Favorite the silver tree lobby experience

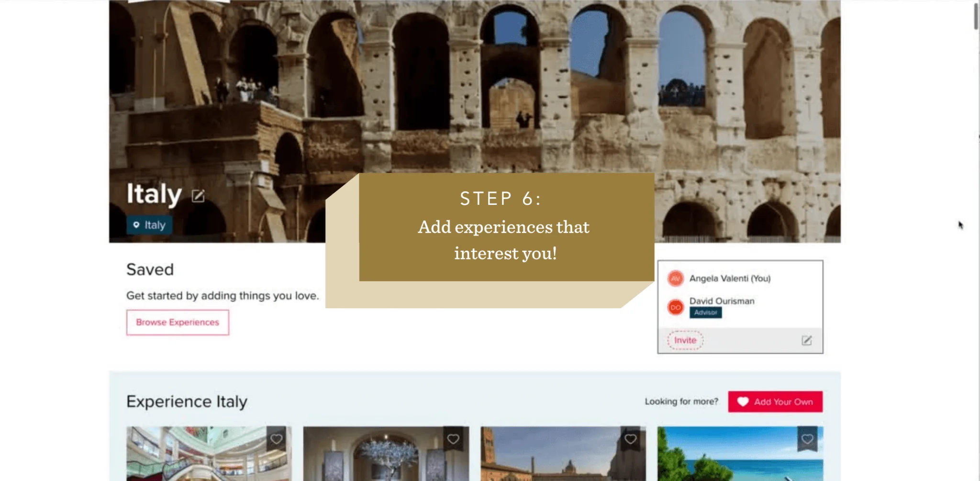tap(453, 439)
